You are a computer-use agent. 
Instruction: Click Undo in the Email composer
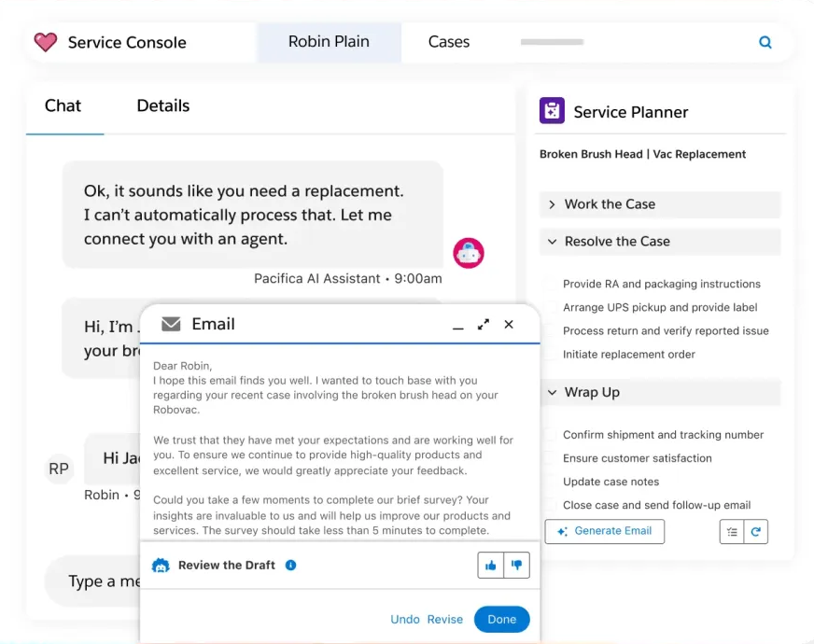point(405,619)
